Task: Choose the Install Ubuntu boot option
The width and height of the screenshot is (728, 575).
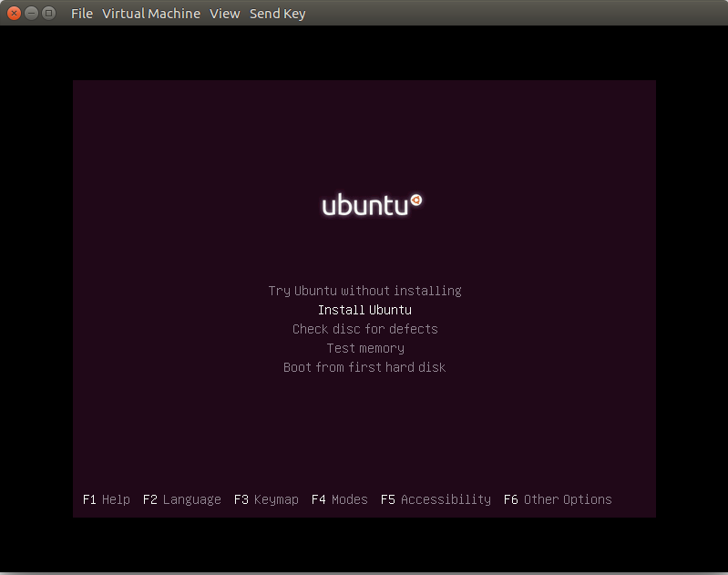Action: pyautogui.click(x=364, y=310)
